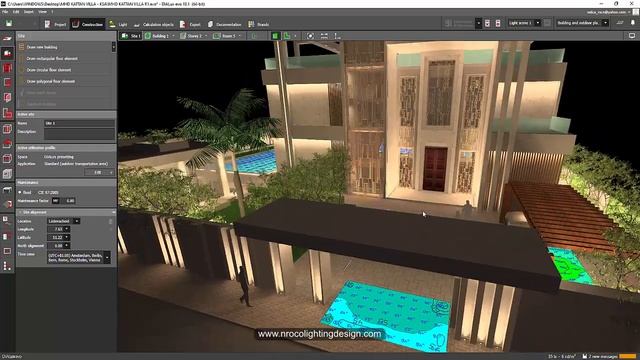Click the coordinate origin icon in view toolbar
This screenshot has height=360, width=640.
click(x=337, y=36)
